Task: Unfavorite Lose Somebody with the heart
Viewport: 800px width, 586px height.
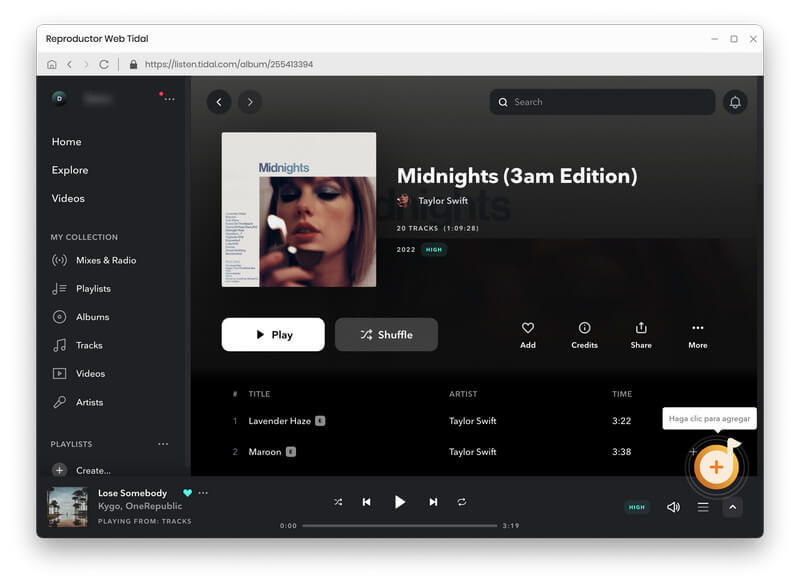Action: click(x=187, y=493)
